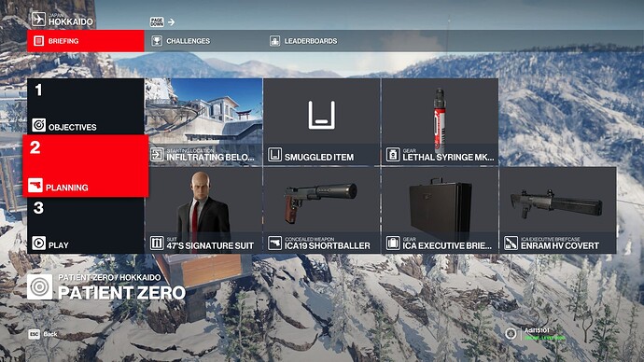Click the starting location entry icon
644x362 pixels.
point(157,155)
